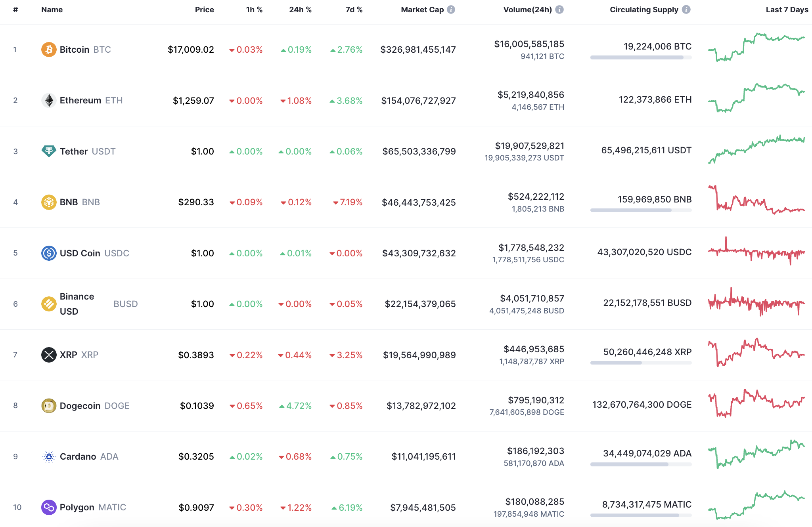Click the BNB coin logo
812x527 pixels.
tap(48, 202)
